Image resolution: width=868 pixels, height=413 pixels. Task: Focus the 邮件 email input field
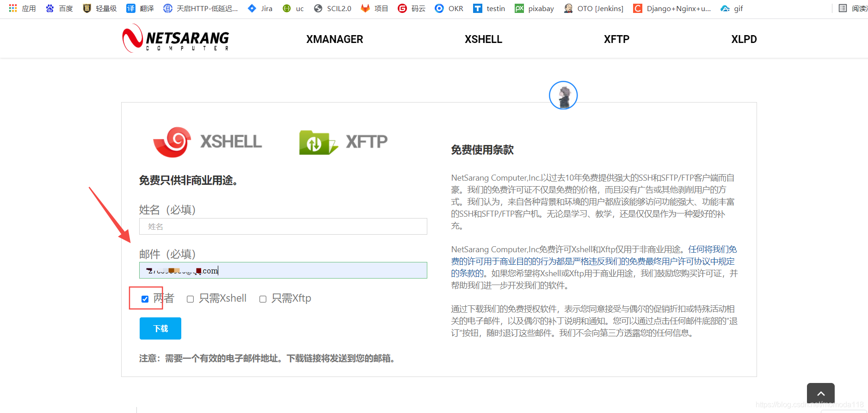[x=283, y=270]
